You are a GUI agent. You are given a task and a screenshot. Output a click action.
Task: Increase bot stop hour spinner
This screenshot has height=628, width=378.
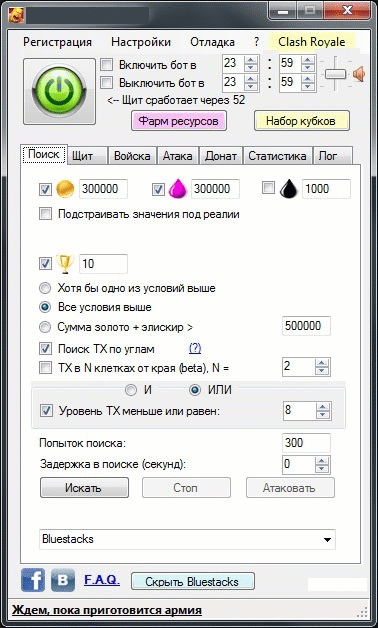251,78
